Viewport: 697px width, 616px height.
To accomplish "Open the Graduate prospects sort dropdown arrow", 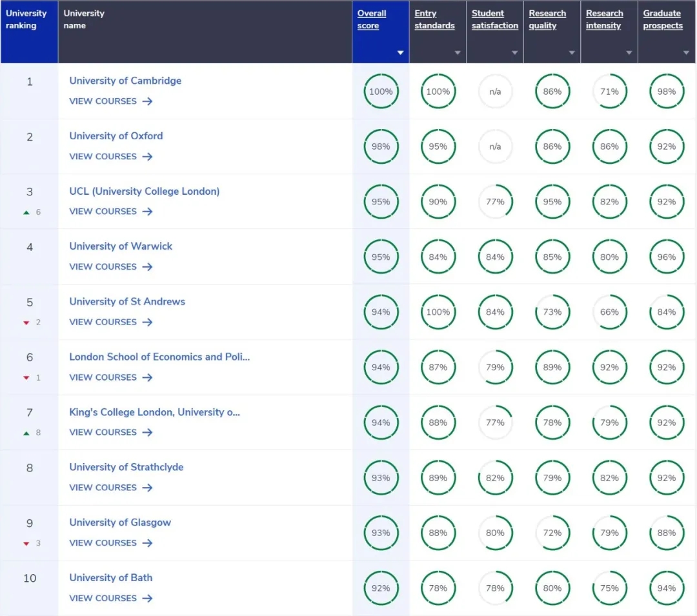I will (686, 53).
